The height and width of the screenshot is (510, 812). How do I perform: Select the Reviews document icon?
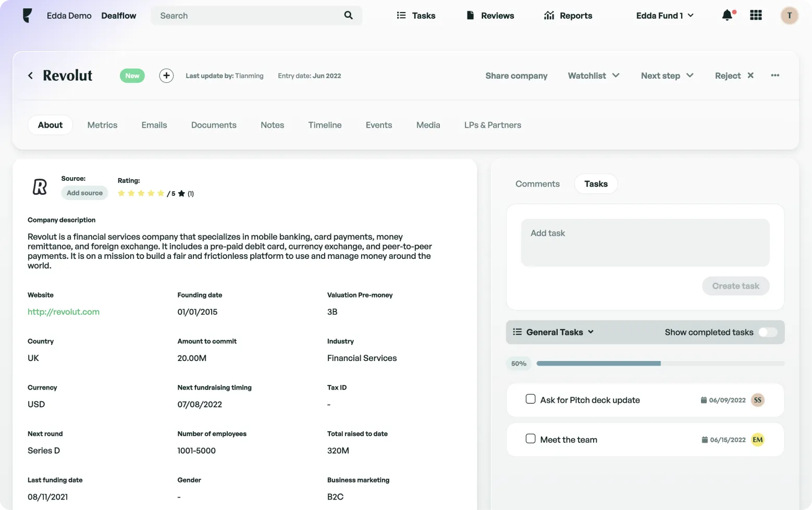(470, 15)
